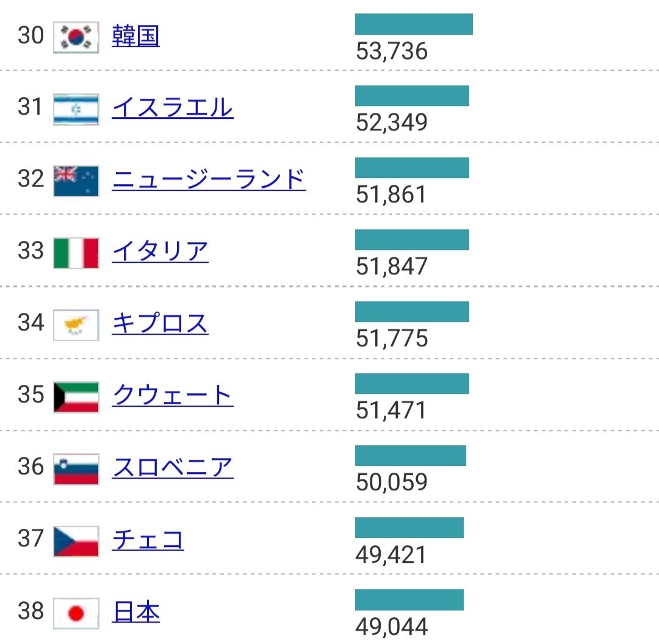Click the Kuwait flag icon

pos(76,397)
